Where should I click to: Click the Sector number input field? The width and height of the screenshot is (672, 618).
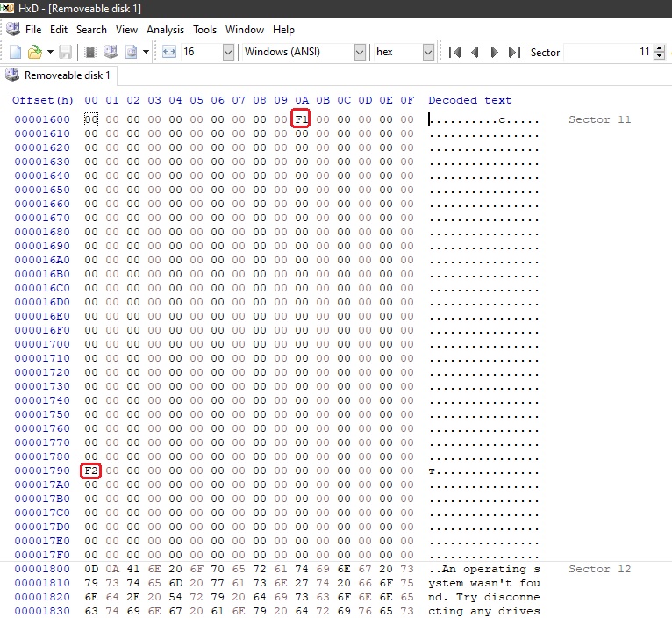point(607,53)
